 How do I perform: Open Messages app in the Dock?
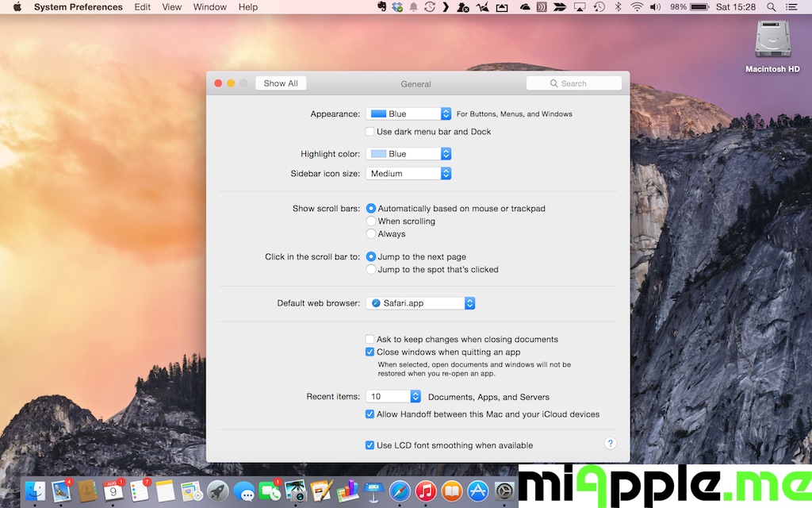click(x=244, y=491)
